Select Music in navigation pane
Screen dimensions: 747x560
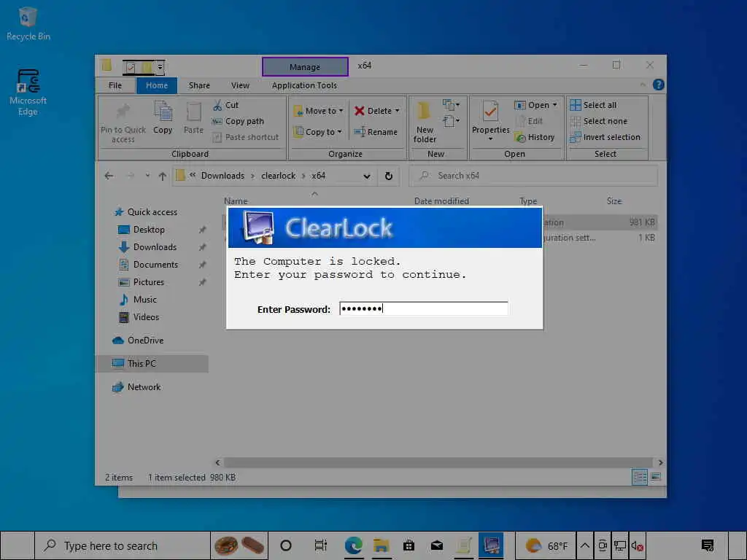coord(138,300)
